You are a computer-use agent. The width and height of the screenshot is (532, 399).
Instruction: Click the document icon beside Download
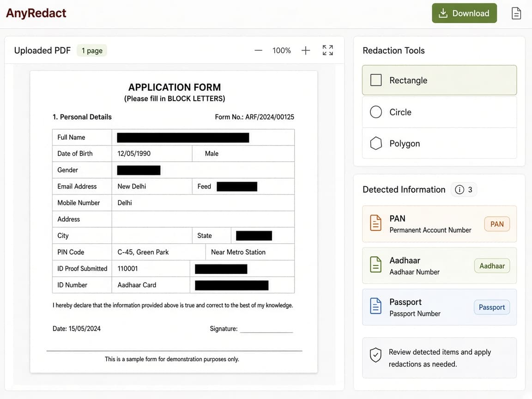[516, 13]
